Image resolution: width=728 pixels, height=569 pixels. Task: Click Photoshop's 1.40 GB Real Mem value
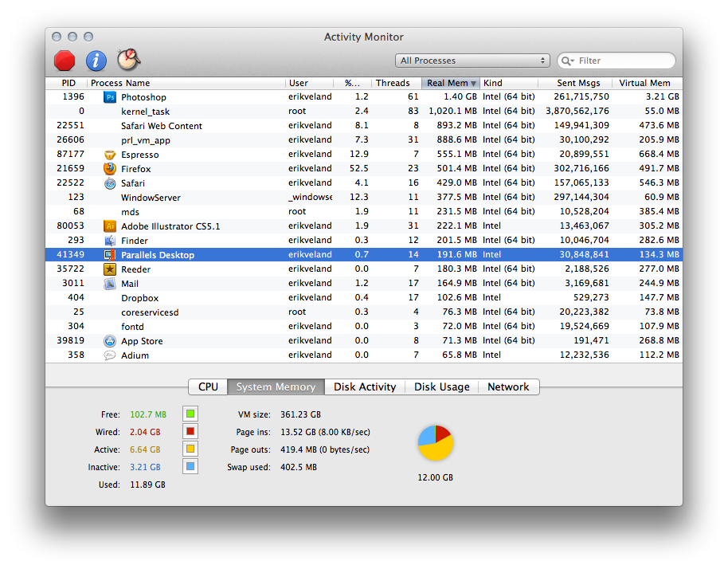pyautogui.click(x=460, y=96)
